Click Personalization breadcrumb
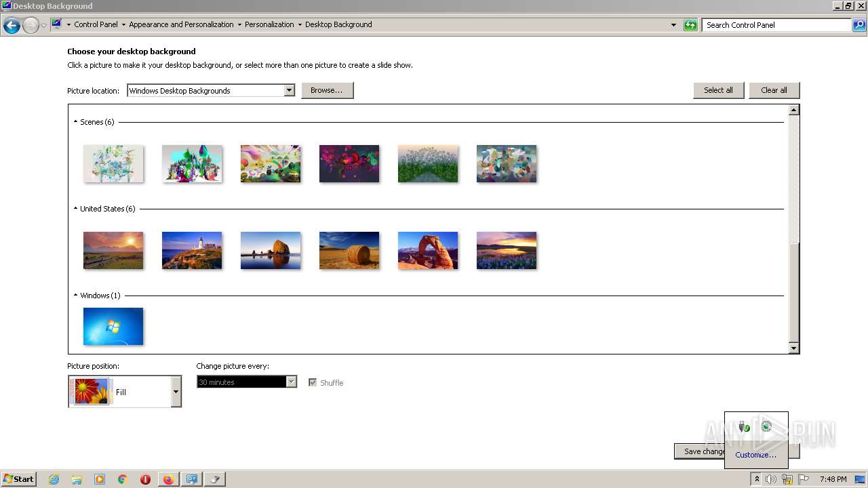The height and width of the screenshot is (488, 868). point(269,24)
